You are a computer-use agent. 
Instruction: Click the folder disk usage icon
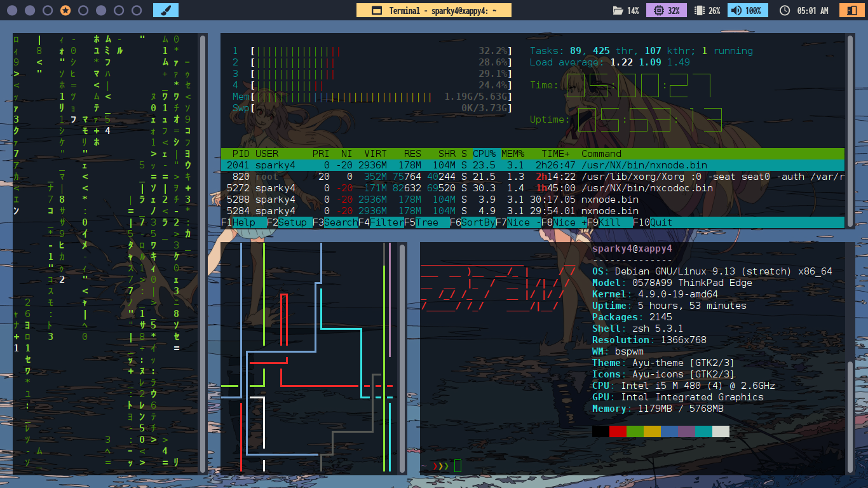(x=617, y=11)
